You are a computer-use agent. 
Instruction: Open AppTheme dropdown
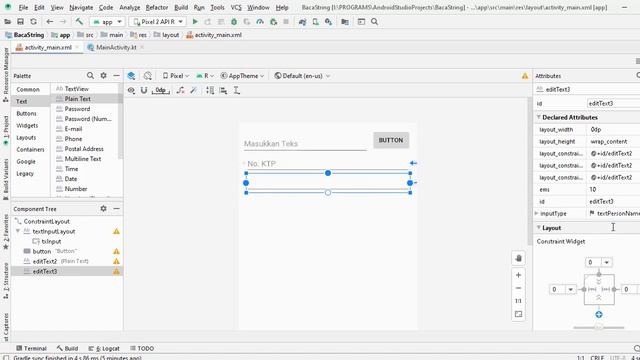click(242, 76)
